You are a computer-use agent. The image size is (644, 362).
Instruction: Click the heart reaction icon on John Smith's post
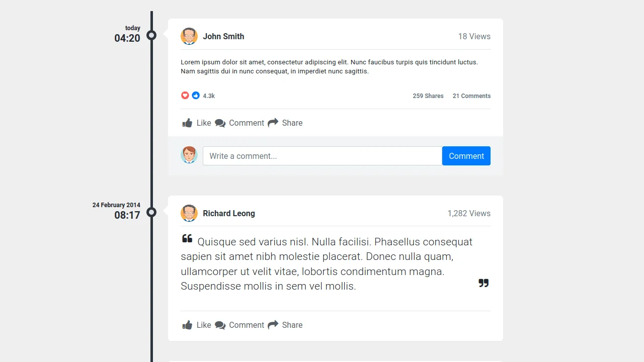click(x=185, y=95)
